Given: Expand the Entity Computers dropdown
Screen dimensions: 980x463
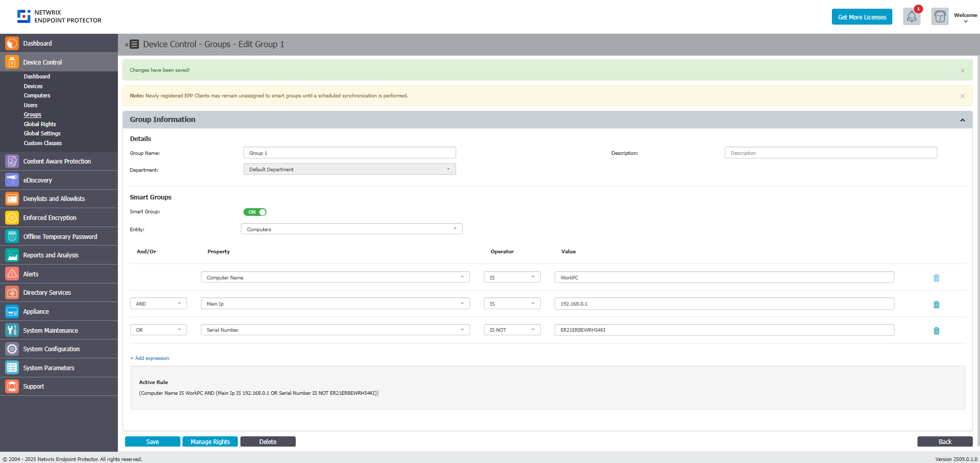Looking at the screenshot, I should [x=352, y=229].
